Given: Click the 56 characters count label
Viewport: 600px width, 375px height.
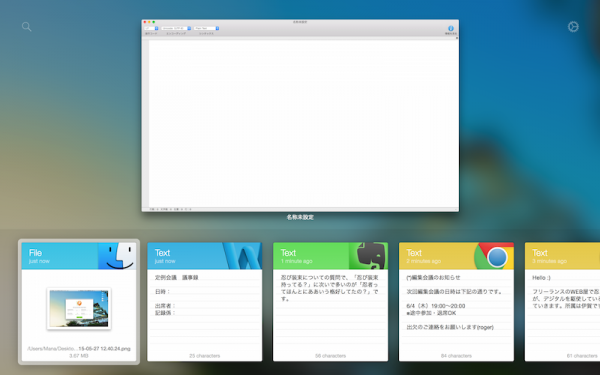Looking at the screenshot, I should [331, 356].
